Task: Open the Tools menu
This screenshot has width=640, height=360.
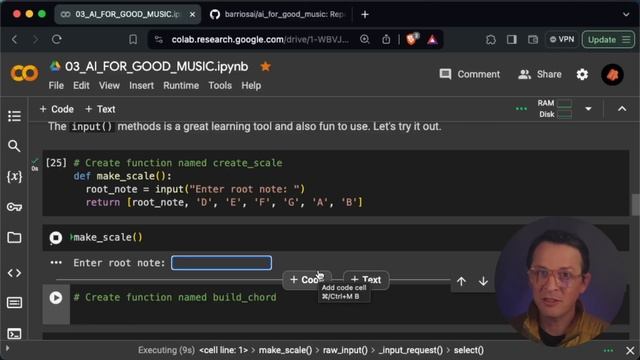Action: (220, 85)
